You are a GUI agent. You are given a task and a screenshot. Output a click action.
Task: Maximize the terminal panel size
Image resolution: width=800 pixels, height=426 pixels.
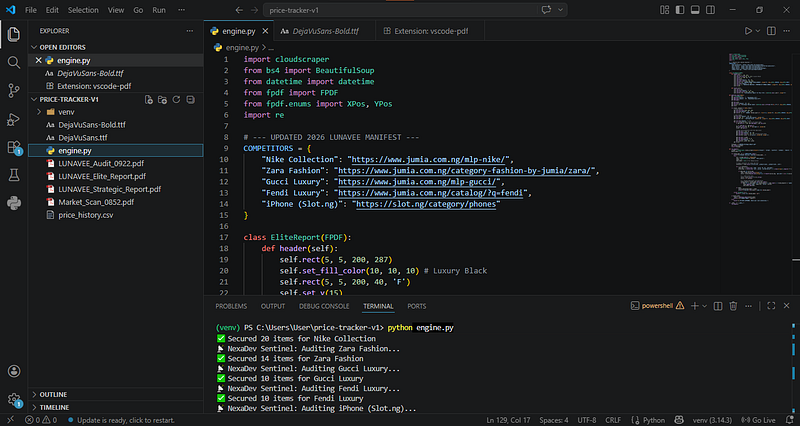771,306
